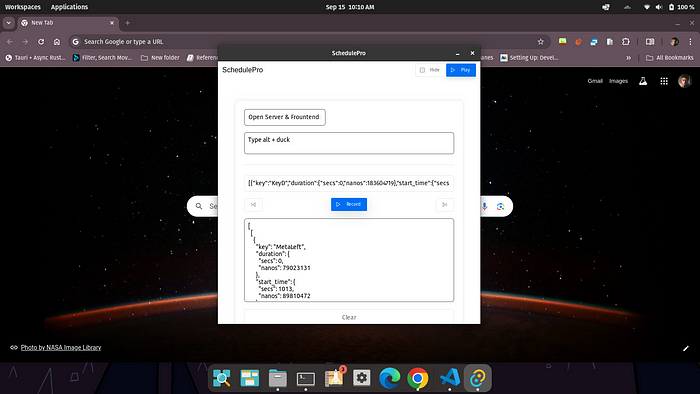The image size is (700, 394).
Task: Open the Search Labs flask icon
Action: (x=643, y=81)
